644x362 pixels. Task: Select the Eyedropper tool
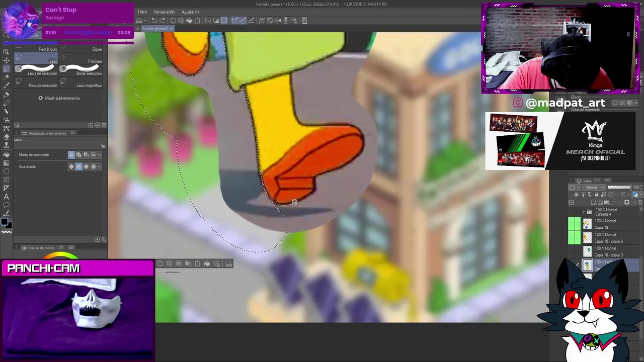pos(6,85)
